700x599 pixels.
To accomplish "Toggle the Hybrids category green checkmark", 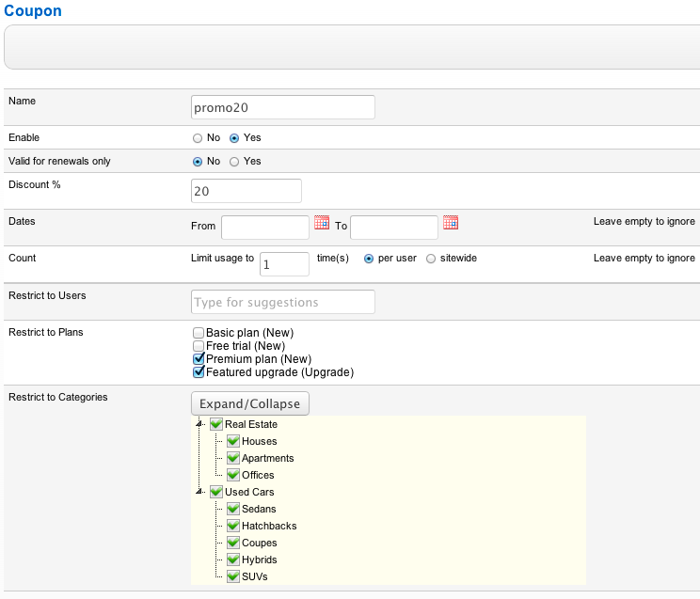I will point(232,560).
